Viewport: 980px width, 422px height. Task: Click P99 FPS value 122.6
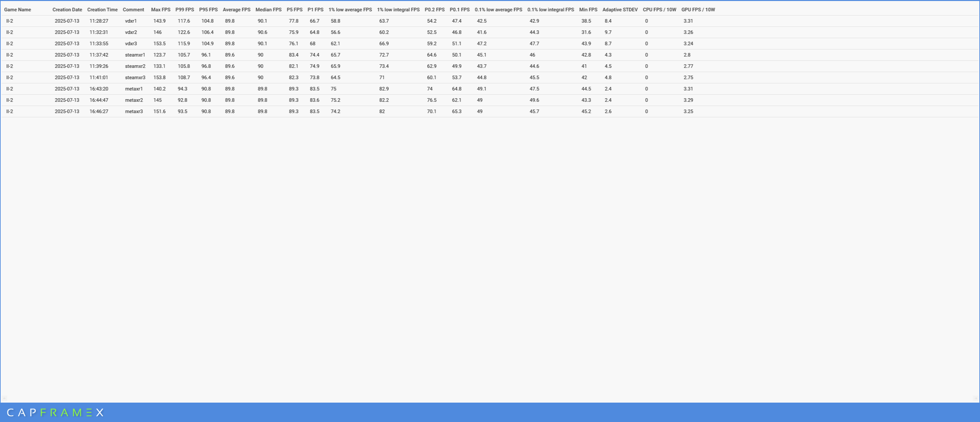pos(184,32)
